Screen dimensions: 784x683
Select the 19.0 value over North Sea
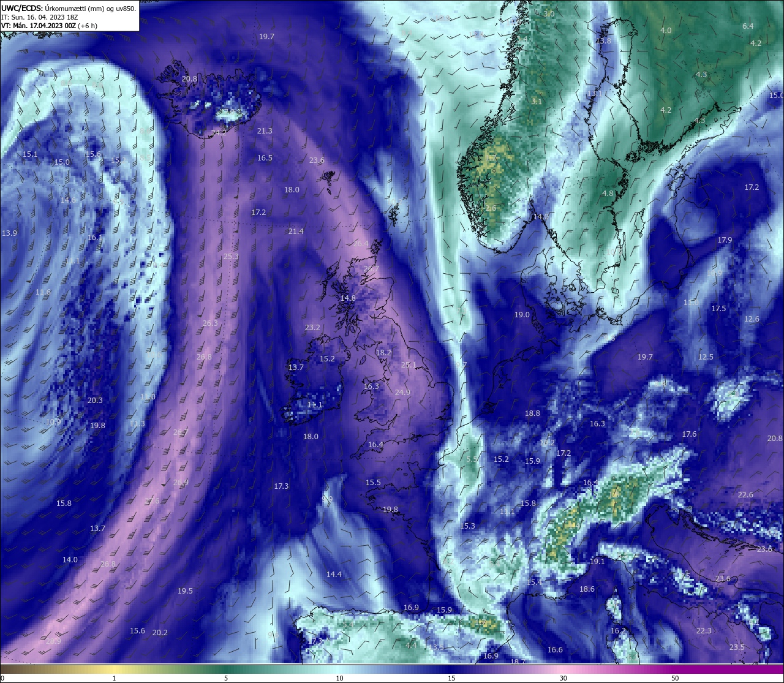click(x=522, y=315)
